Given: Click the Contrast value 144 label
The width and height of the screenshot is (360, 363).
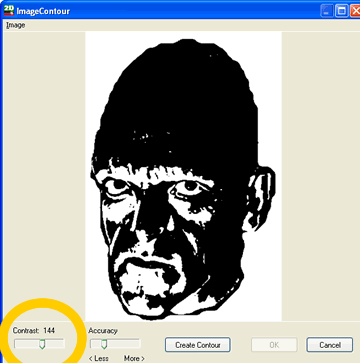Looking at the screenshot, I should 49,330.
